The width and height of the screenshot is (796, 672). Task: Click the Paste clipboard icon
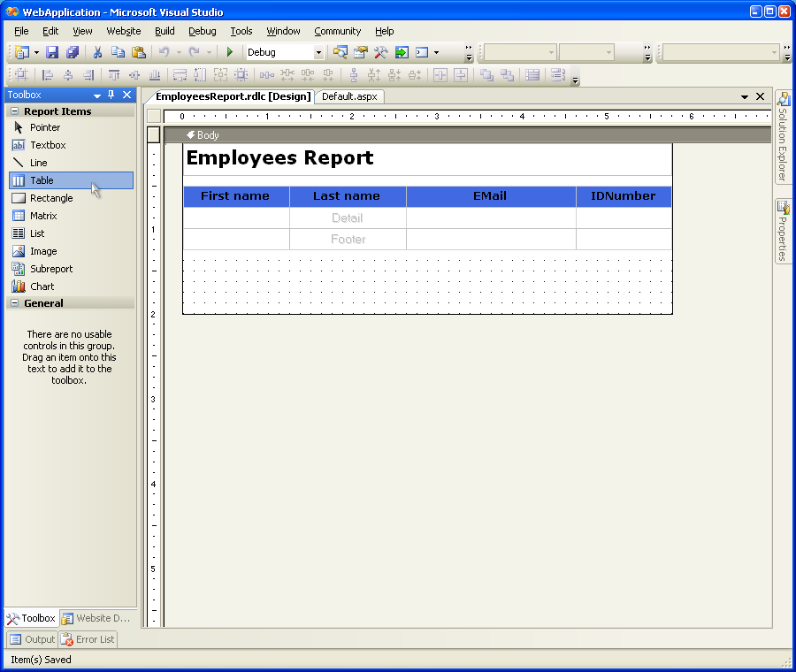coord(138,53)
